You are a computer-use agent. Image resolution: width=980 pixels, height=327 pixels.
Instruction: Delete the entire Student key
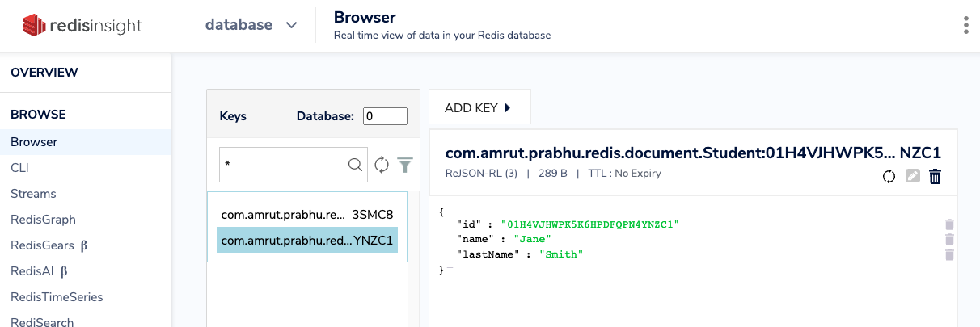tap(936, 176)
